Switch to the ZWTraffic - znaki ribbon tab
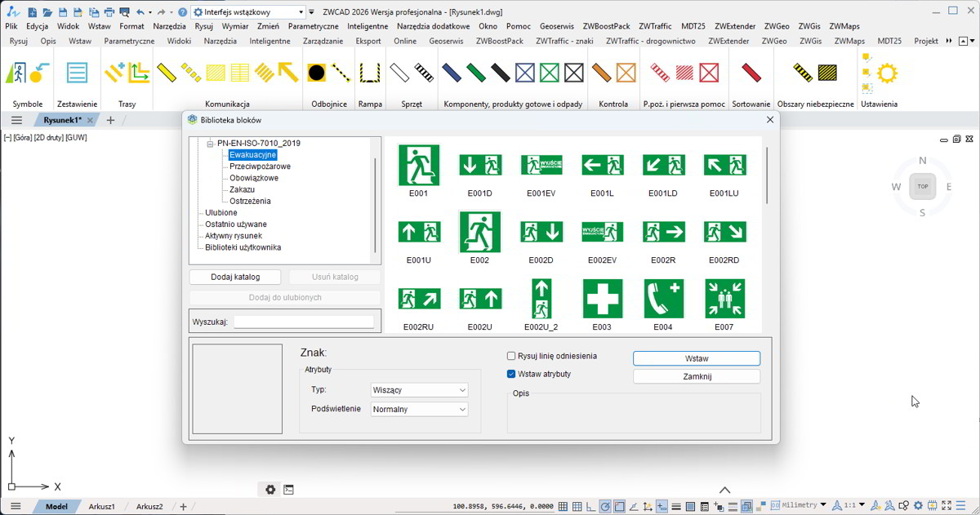The height and width of the screenshot is (515, 980). (564, 41)
